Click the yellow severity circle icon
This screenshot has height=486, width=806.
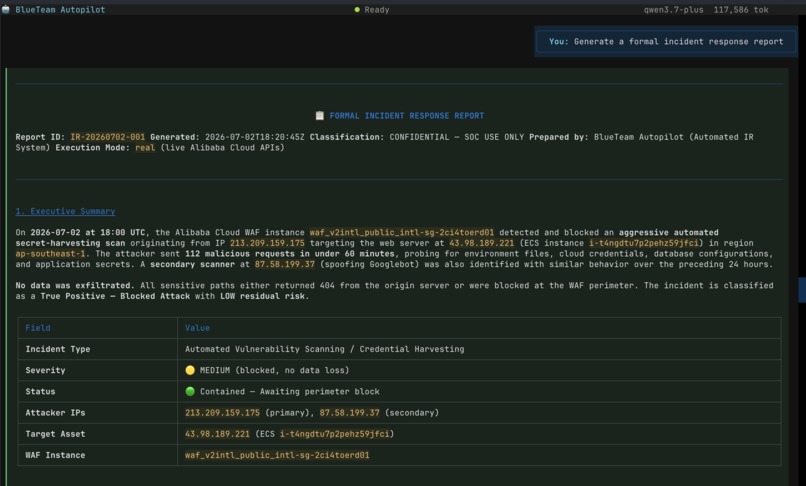coord(190,370)
